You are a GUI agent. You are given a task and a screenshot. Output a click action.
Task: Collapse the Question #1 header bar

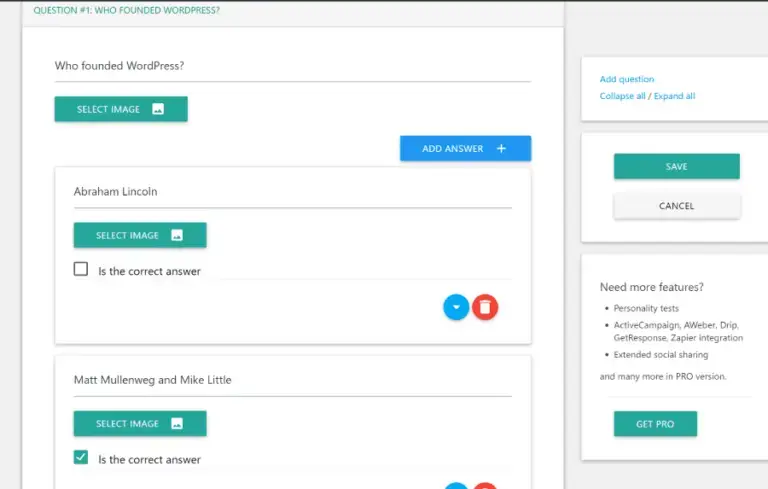coord(293,11)
